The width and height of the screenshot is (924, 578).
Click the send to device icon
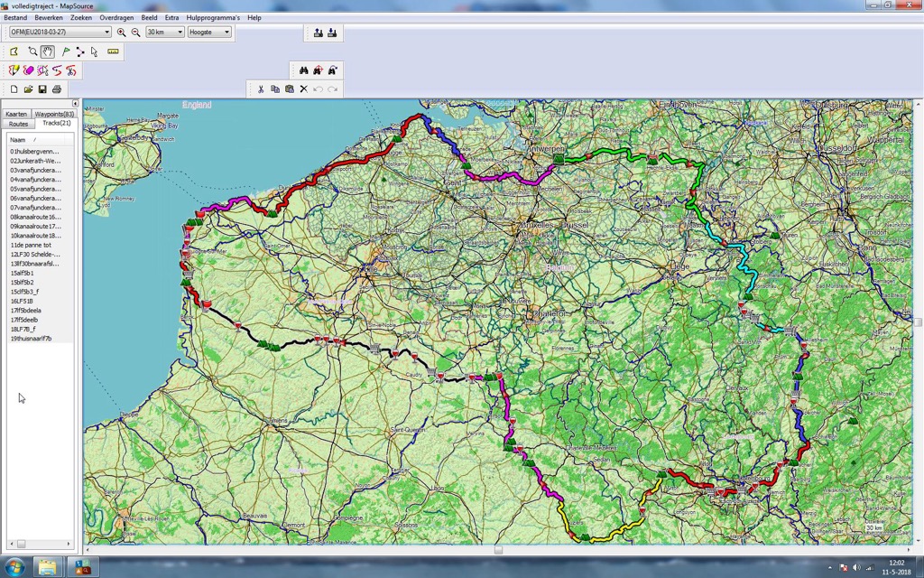point(318,33)
